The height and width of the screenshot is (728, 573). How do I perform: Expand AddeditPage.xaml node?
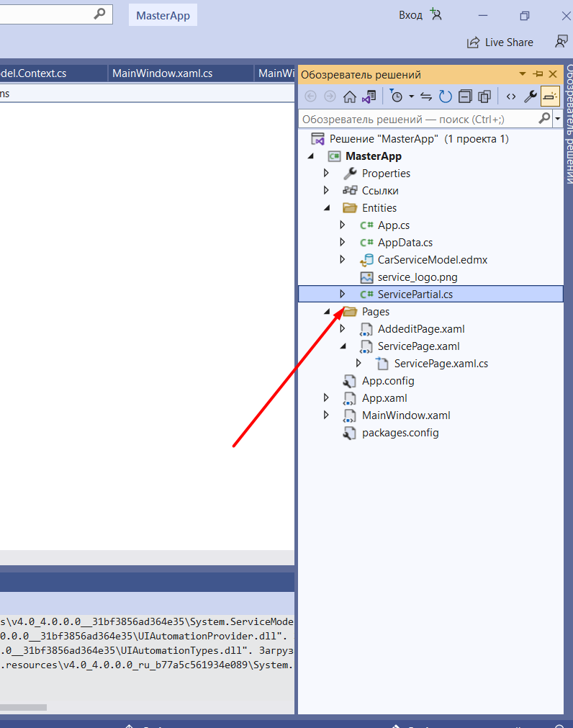(343, 328)
